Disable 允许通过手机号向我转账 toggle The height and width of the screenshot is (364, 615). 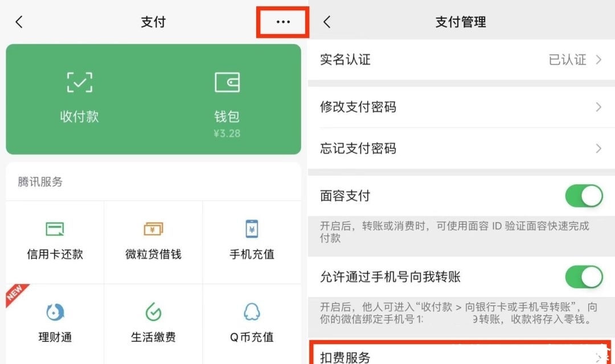584,277
